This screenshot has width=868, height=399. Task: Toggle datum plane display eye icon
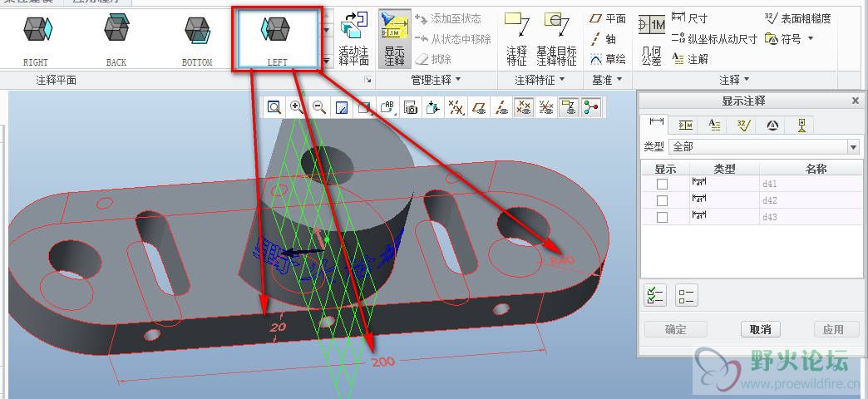[x=478, y=107]
